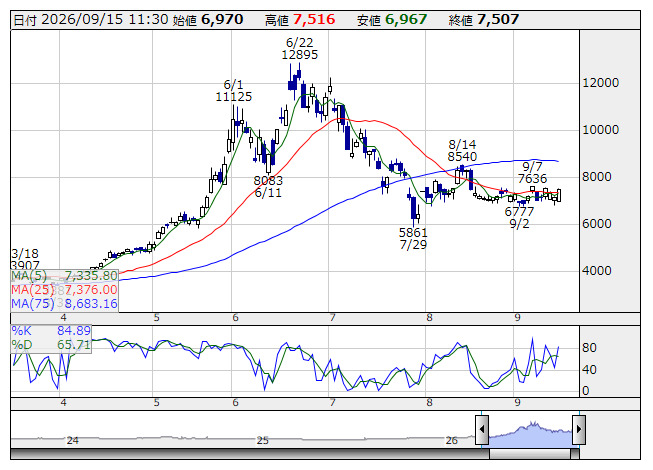Click the 12000 price axis label
This screenshot has height=470, width=653.
tap(600, 83)
